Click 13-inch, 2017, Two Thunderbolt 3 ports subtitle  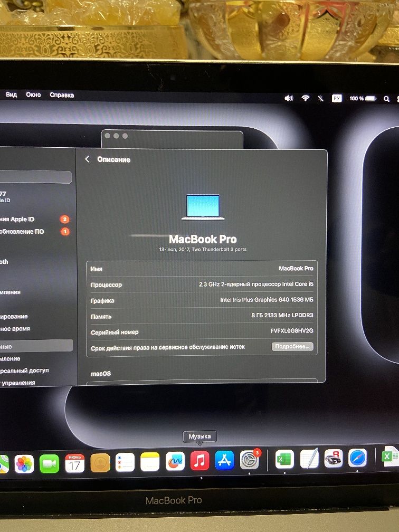coord(203,249)
